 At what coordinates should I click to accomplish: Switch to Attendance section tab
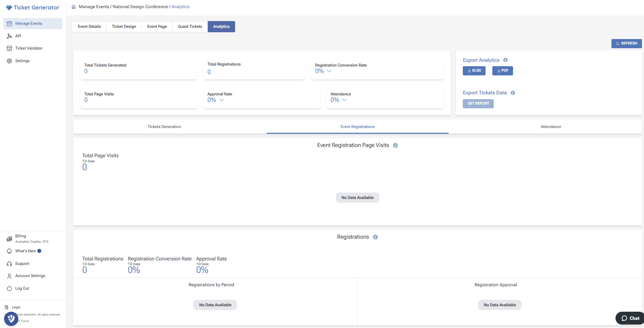[551, 127]
